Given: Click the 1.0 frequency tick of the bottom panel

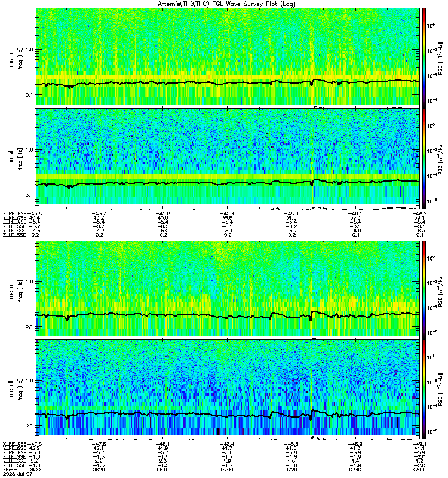Looking at the screenshot, I should (29, 381).
